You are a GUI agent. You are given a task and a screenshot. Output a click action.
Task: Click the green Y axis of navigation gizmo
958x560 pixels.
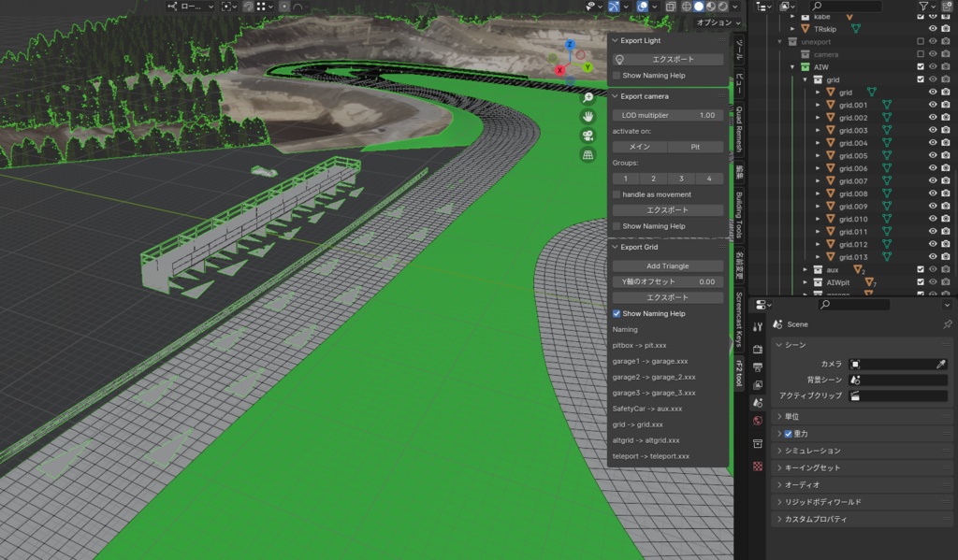588,67
